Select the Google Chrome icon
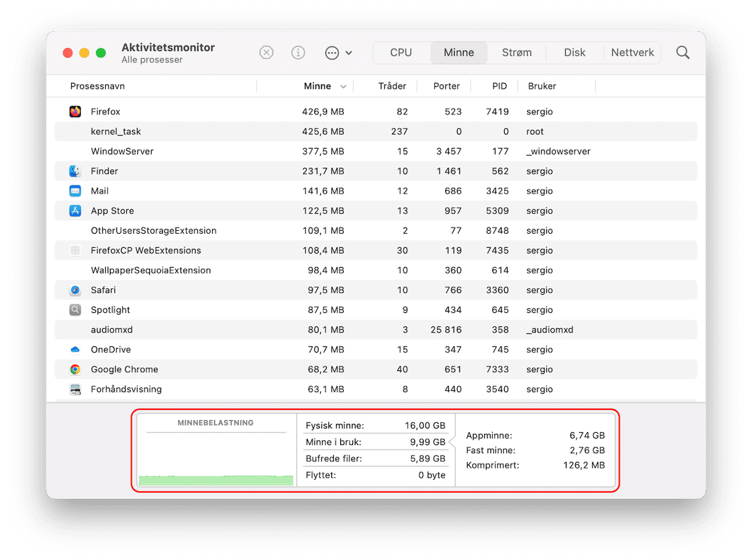Image resolution: width=752 pixels, height=560 pixels. pyautogui.click(x=75, y=369)
